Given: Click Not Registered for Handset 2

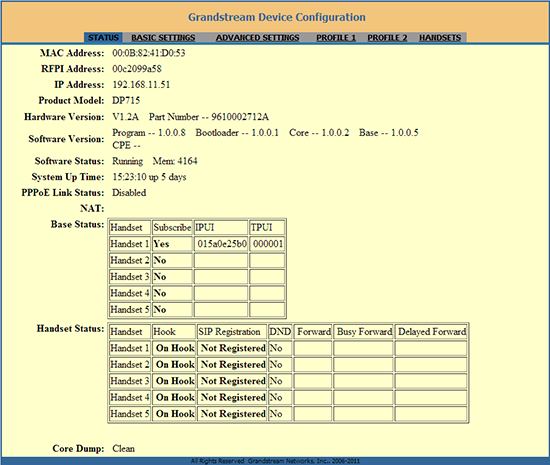Looking at the screenshot, I should (233, 365).
